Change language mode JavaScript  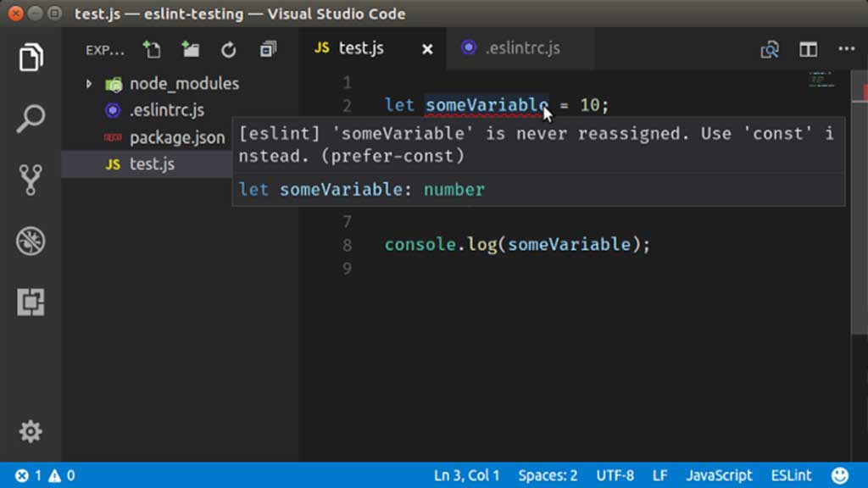coord(719,475)
